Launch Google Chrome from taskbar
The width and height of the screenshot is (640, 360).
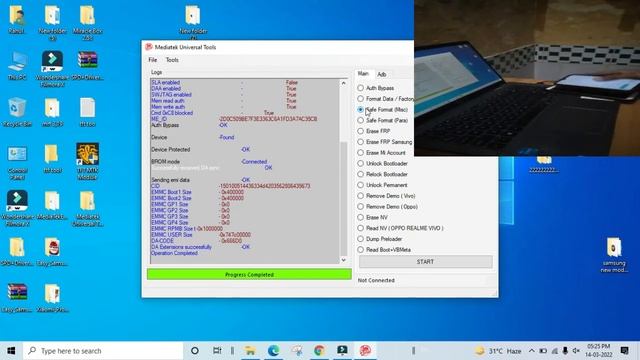(319, 351)
